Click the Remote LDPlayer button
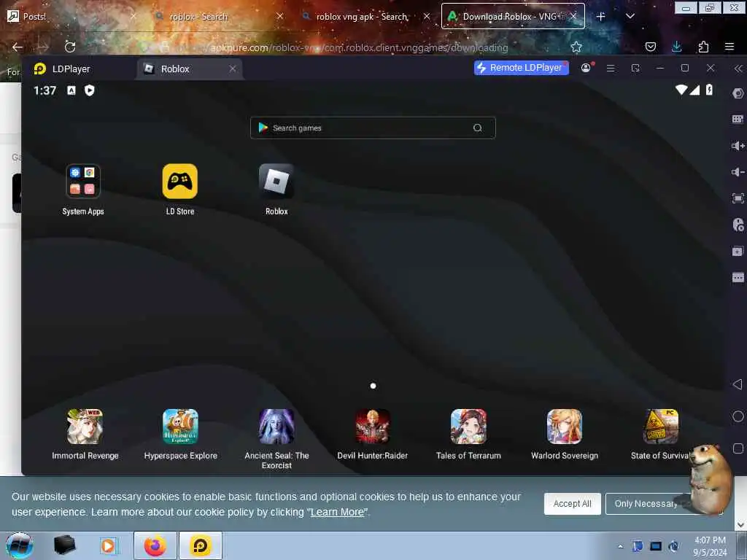The height and width of the screenshot is (560, 747). click(521, 68)
